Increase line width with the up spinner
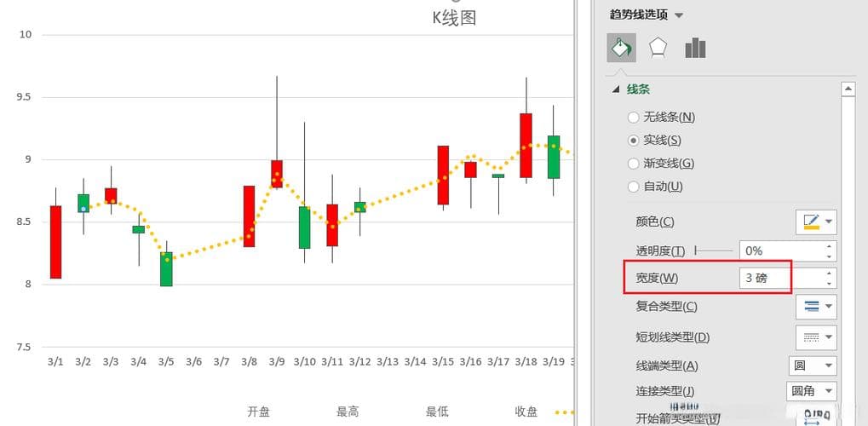The width and height of the screenshot is (868, 426). point(829,273)
